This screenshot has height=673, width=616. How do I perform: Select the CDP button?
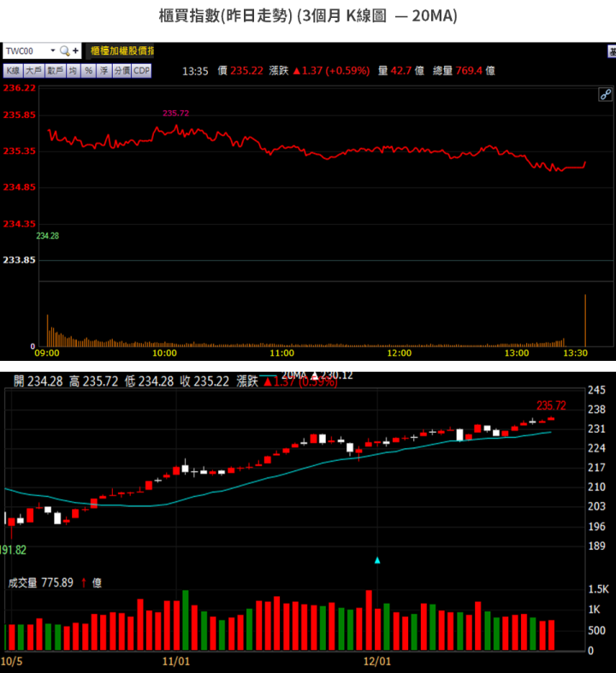tap(142, 71)
